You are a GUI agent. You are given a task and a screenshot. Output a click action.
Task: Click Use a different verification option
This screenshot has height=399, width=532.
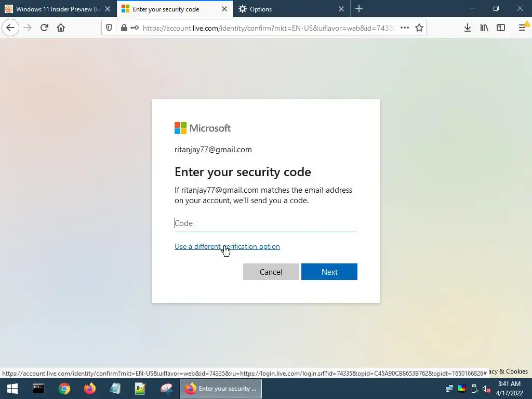point(227,246)
